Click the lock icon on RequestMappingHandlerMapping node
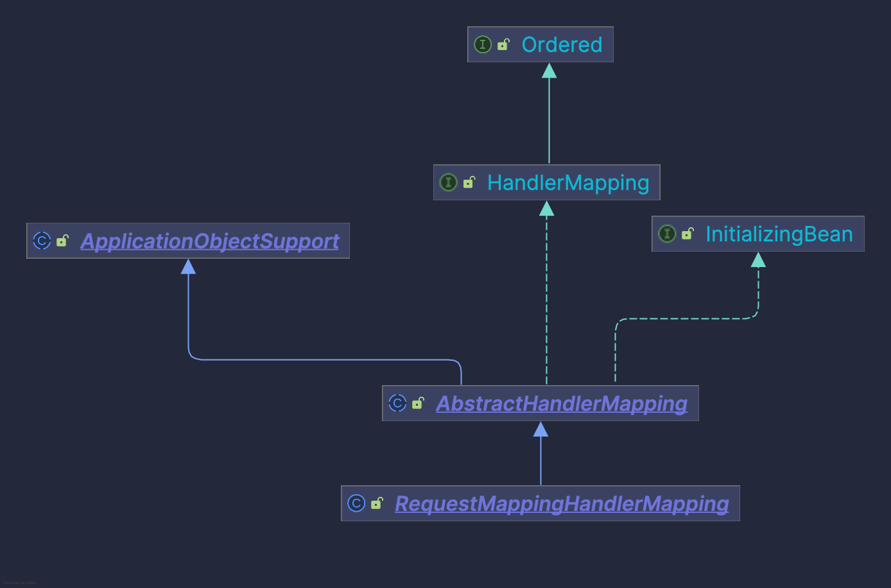 (x=377, y=503)
